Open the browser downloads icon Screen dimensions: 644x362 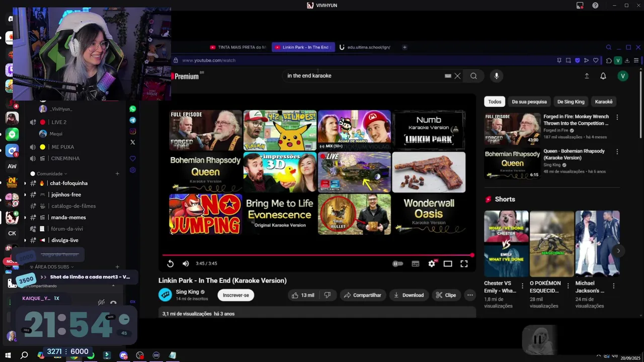627,60
